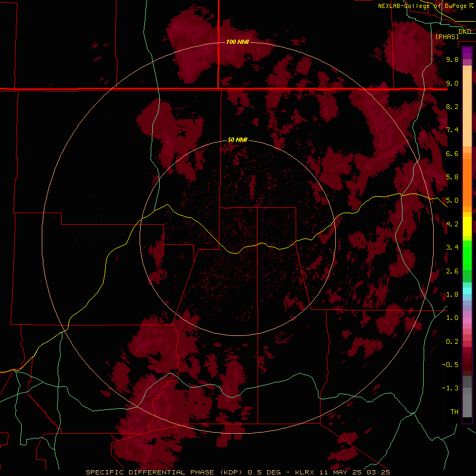
Task: Click the (KDP) abbreviation in caption
Action: pyautogui.click(x=231, y=472)
